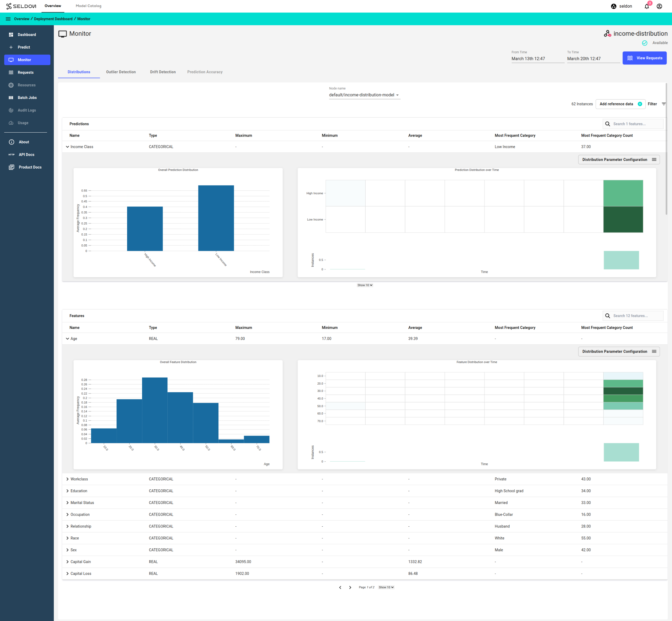Click the Usage gauge icon
This screenshot has width=672, height=621.
coord(11,123)
